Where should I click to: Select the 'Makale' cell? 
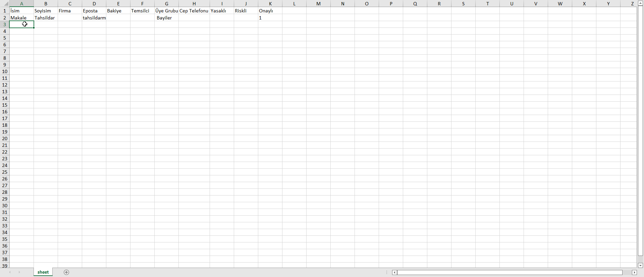coord(21,18)
